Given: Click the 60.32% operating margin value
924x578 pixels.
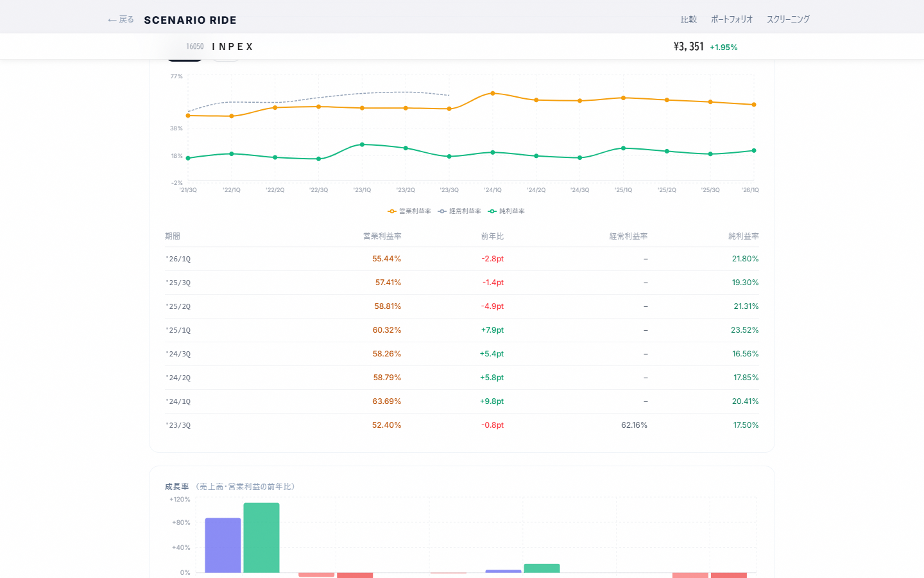Looking at the screenshot, I should click(387, 330).
